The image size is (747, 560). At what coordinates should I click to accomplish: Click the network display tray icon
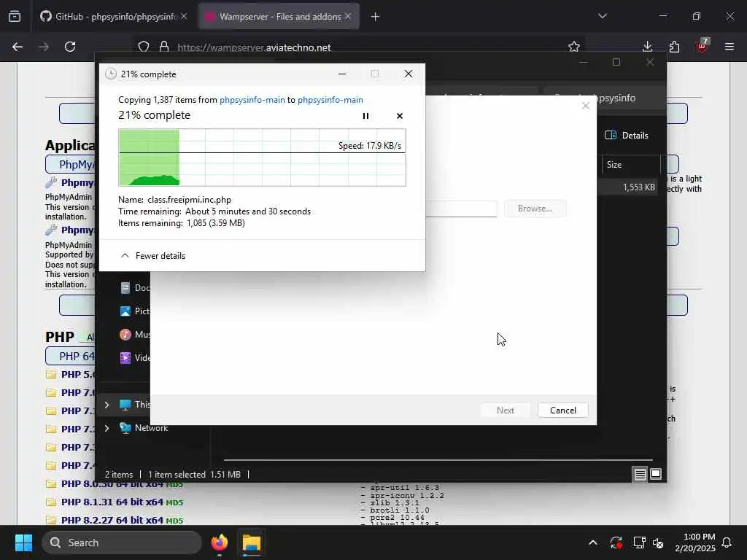pyautogui.click(x=639, y=542)
